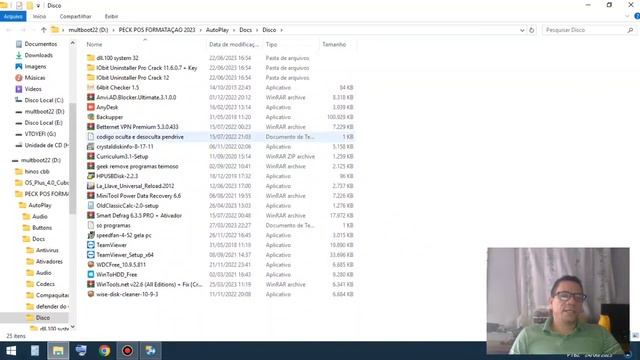Screen dimensions: 640x360
Task: Select HPUSBDisk-2.2.3 icon
Action: pyautogui.click(x=91, y=176)
